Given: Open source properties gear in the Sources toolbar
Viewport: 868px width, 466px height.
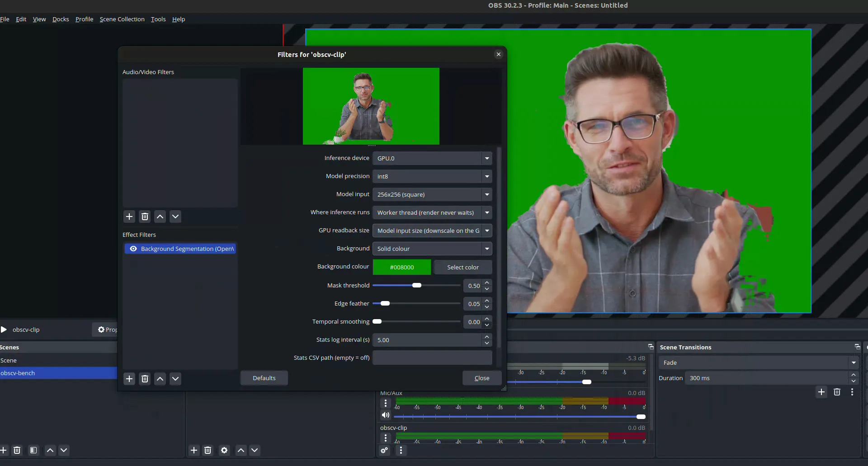Looking at the screenshot, I should [x=224, y=450].
